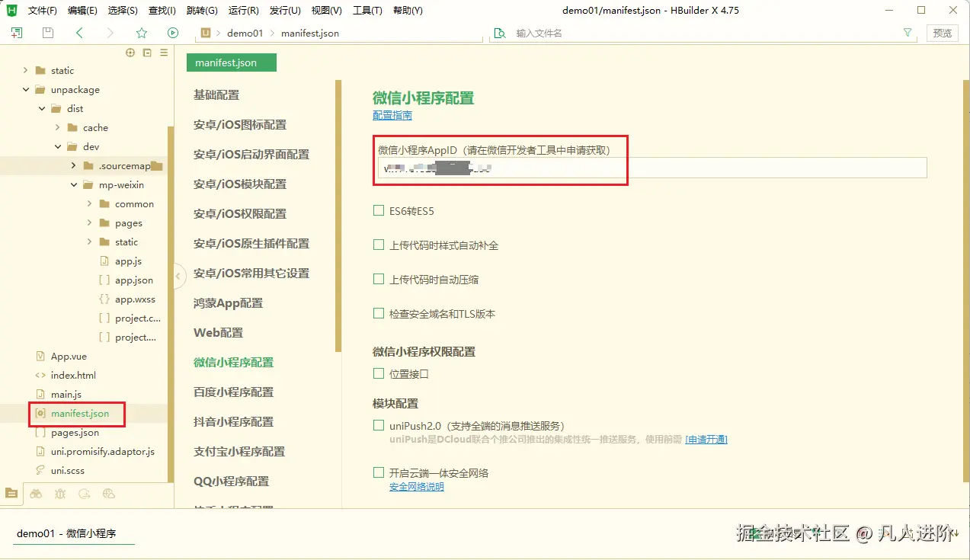This screenshot has height=560, width=970.
Task: Click the save disk icon
Action: 48,33
